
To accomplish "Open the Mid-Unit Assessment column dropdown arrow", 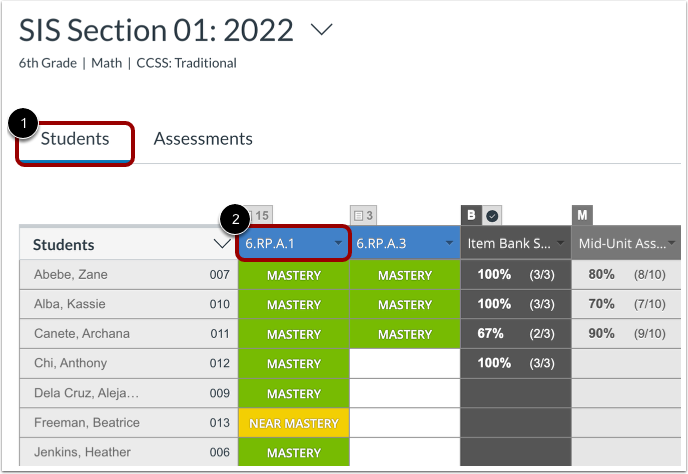I will pos(672,244).
